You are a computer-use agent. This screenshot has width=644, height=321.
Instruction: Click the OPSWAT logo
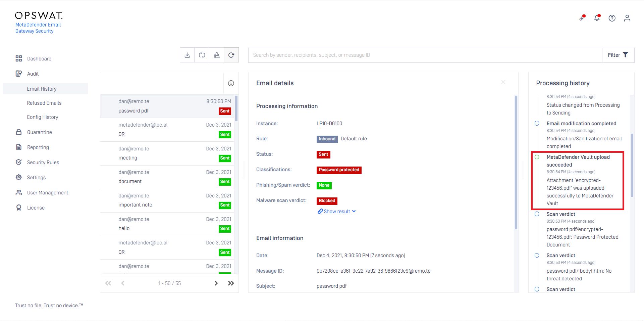click(39, 15)
